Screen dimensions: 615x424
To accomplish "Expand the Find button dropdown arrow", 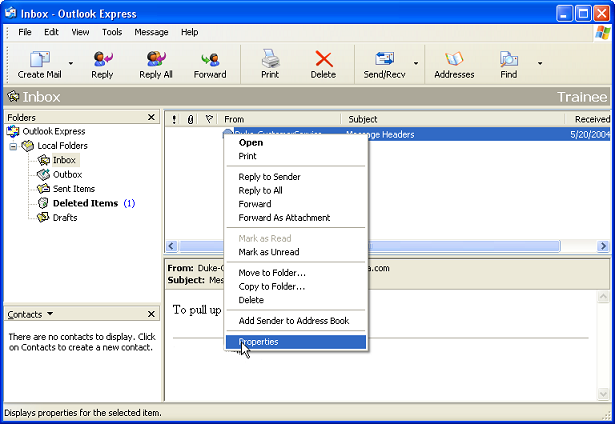I will click(x=540, y=64).
